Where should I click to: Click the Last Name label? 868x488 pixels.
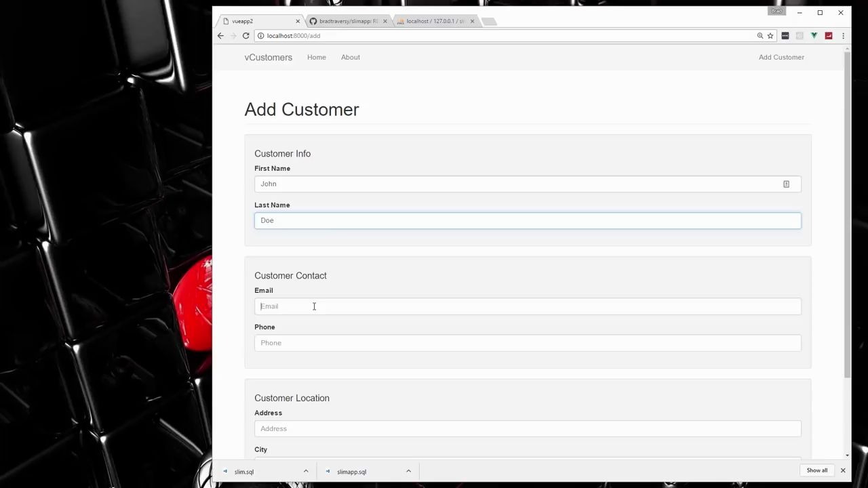point(272,205)
